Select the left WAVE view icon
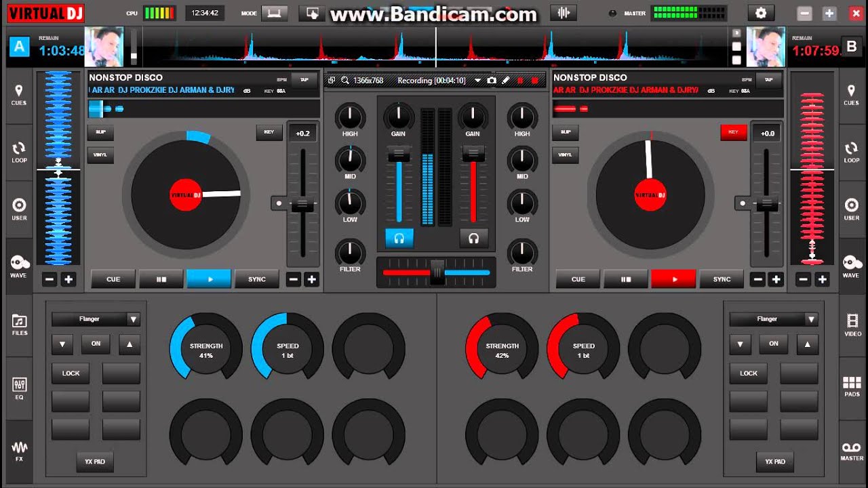The image size is (868, 488). coord(18,267)
